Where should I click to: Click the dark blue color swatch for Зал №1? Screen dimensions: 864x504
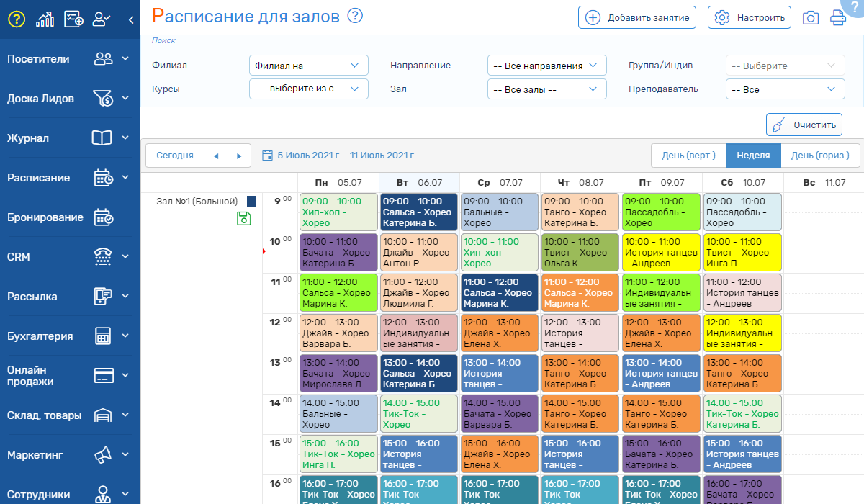[x=252, y=202]
